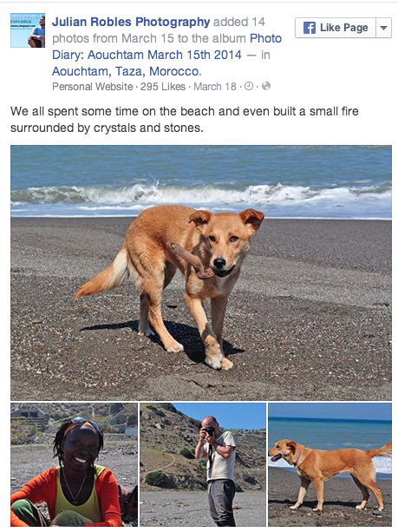Screen dimensions: 398x532
Task: Click the post caption about the beach fire
Action: click(x=185, y=120)
